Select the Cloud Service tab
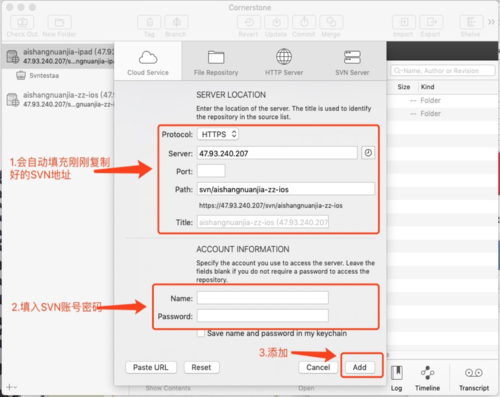The height and width of the screenshot is (397, 500). click(x=148, y=61)
